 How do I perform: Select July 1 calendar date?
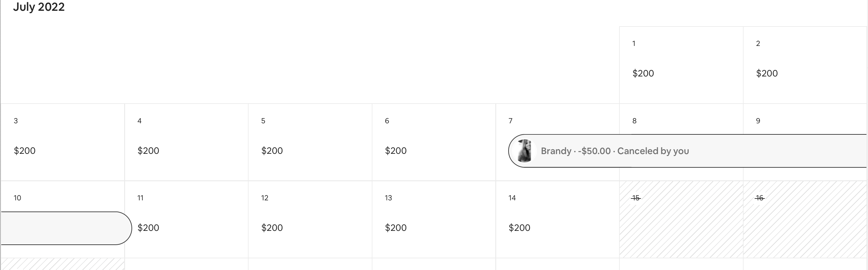[681, 65]
